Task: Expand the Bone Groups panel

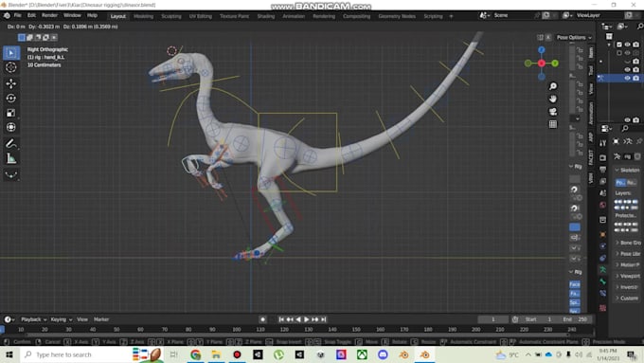Action: (x=629, y=243)
